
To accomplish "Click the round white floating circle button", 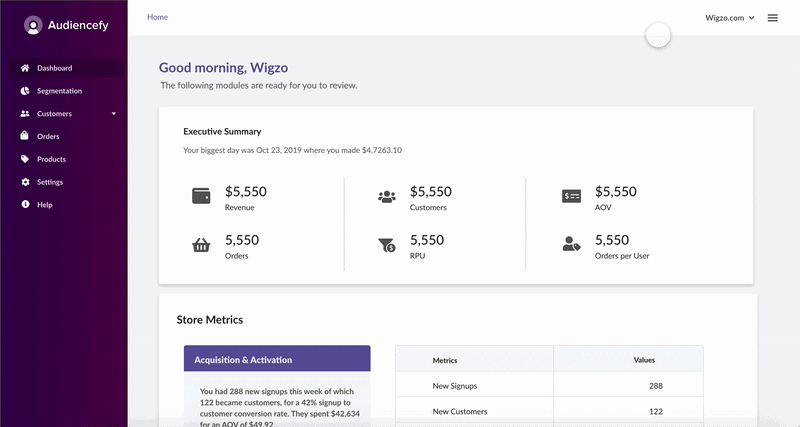I will click(x=658, y=35).
